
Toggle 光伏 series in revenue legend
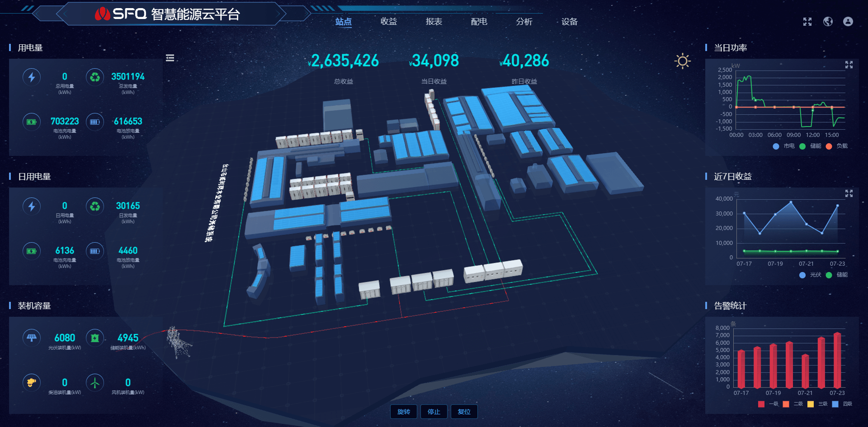point(811,275)
